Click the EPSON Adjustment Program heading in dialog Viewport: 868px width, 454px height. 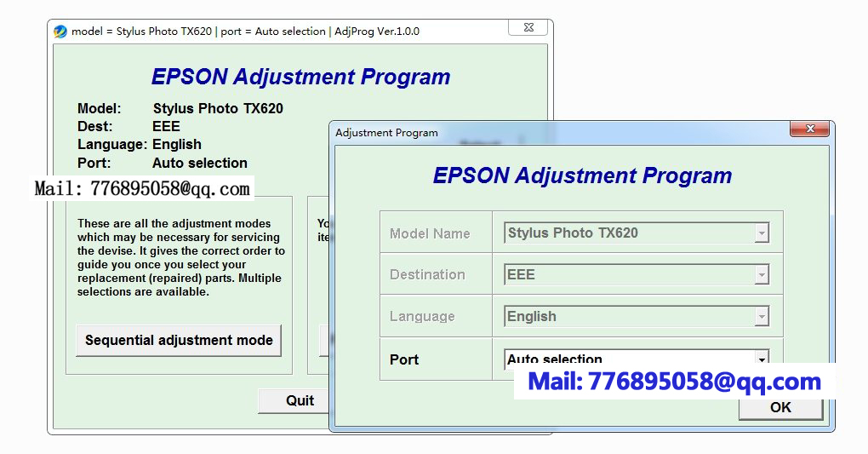pos(582,175)
